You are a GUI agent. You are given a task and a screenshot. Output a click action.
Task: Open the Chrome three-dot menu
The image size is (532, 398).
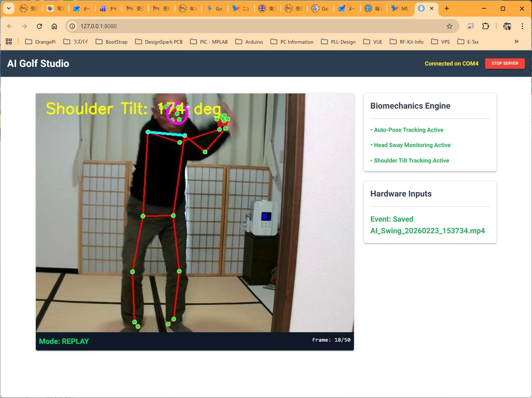tap(523, 26)
